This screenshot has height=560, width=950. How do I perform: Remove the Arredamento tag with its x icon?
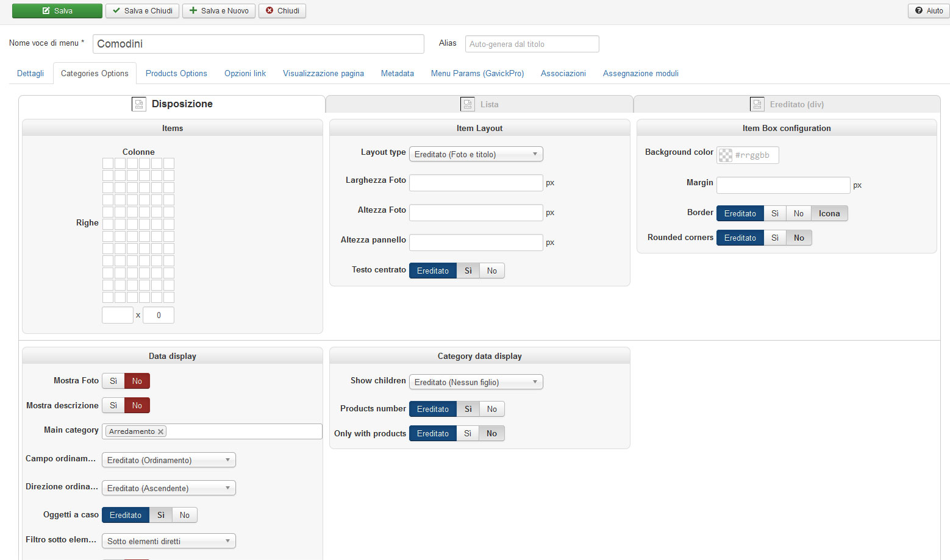[x=161, y=431]
